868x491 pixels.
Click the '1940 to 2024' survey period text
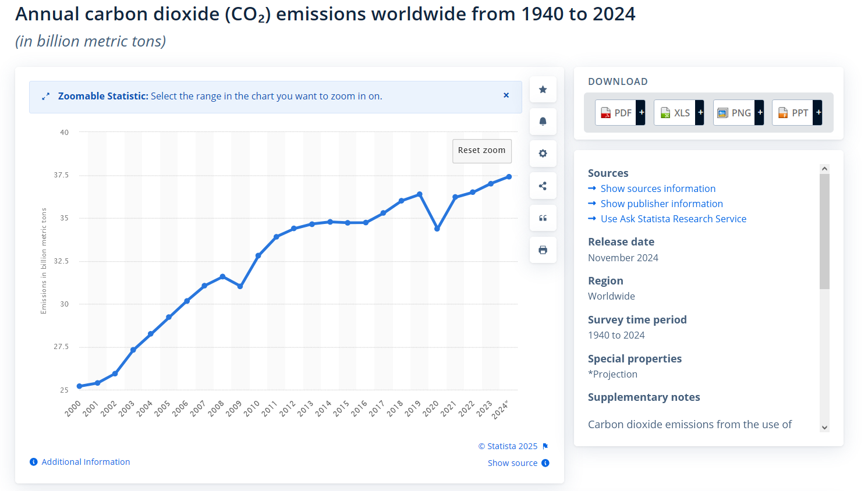pyautogui.click(x=617, y=335)
